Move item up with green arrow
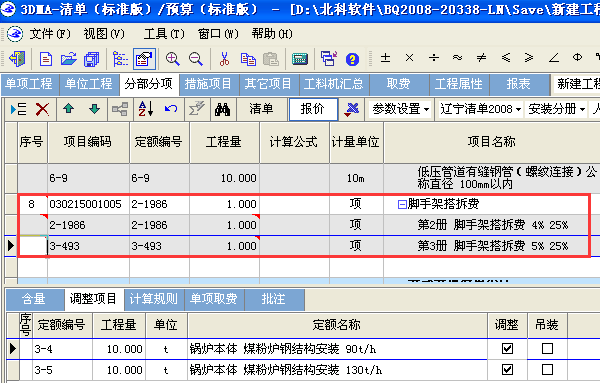Screen dimensions: 600x383 point(69,109)
